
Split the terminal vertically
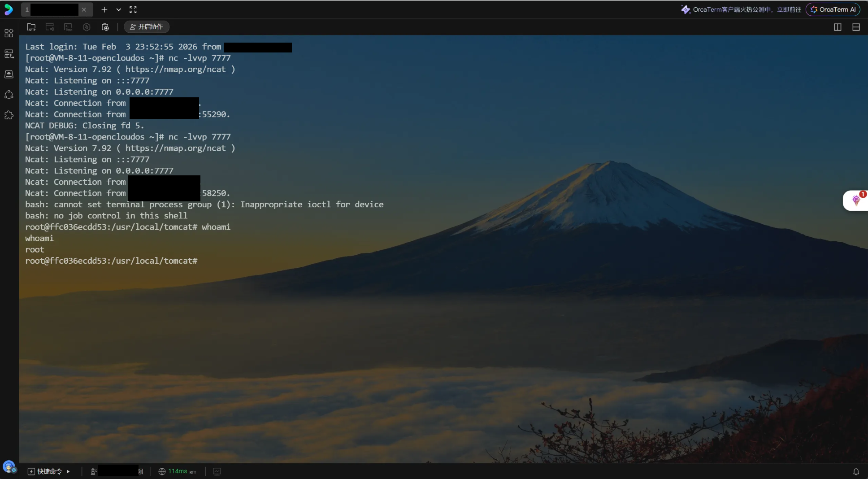(x=838, y=27)
